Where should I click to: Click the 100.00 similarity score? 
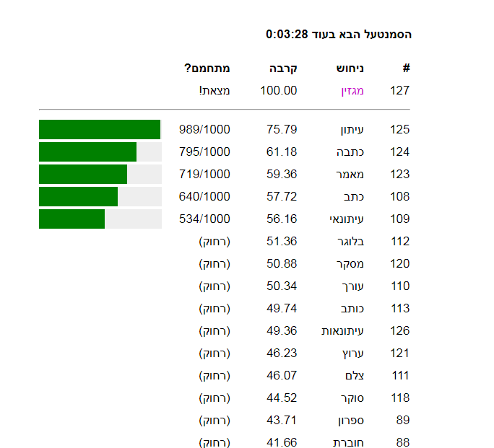[278, 91]
